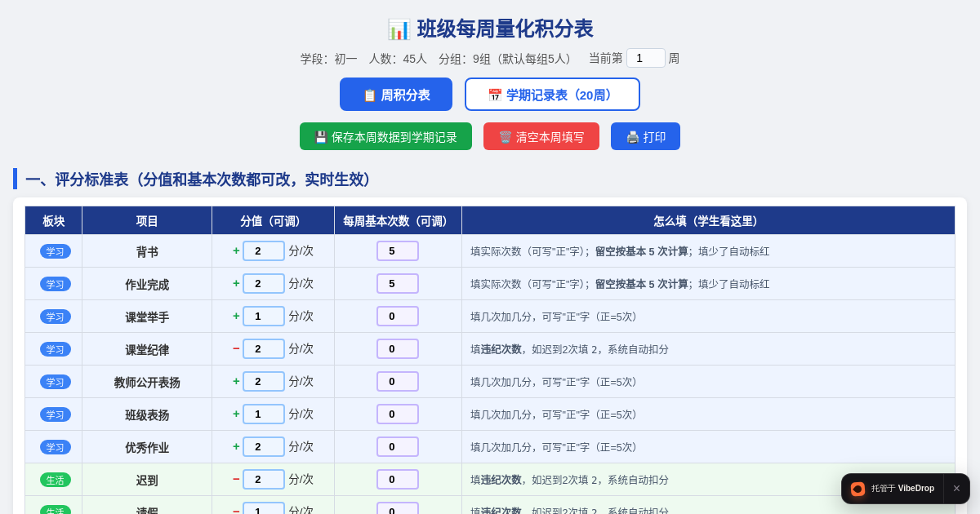980x514 pixels.
Task: Focus the current week number field
Action: [646, 58]
